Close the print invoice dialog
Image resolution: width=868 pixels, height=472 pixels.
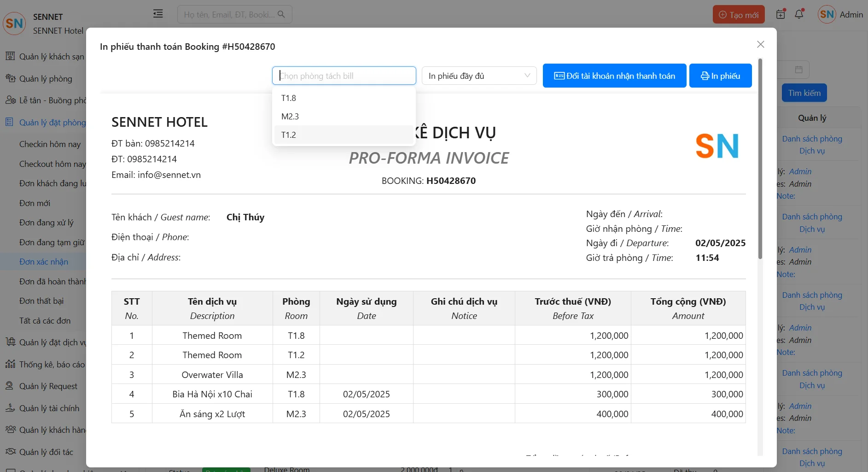760,44
